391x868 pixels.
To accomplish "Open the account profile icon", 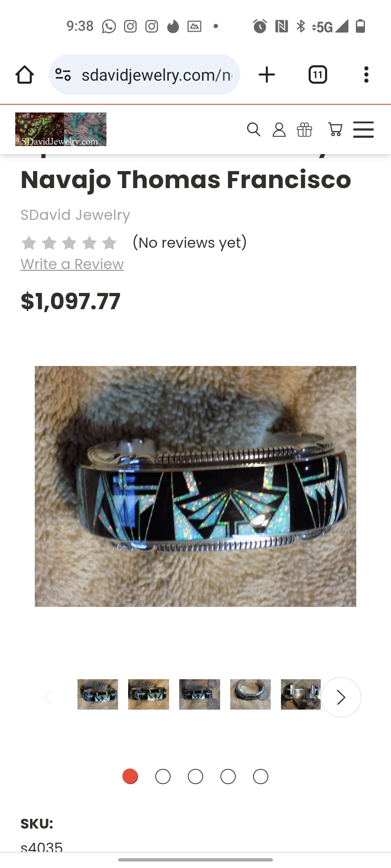I will pos(279,129).
